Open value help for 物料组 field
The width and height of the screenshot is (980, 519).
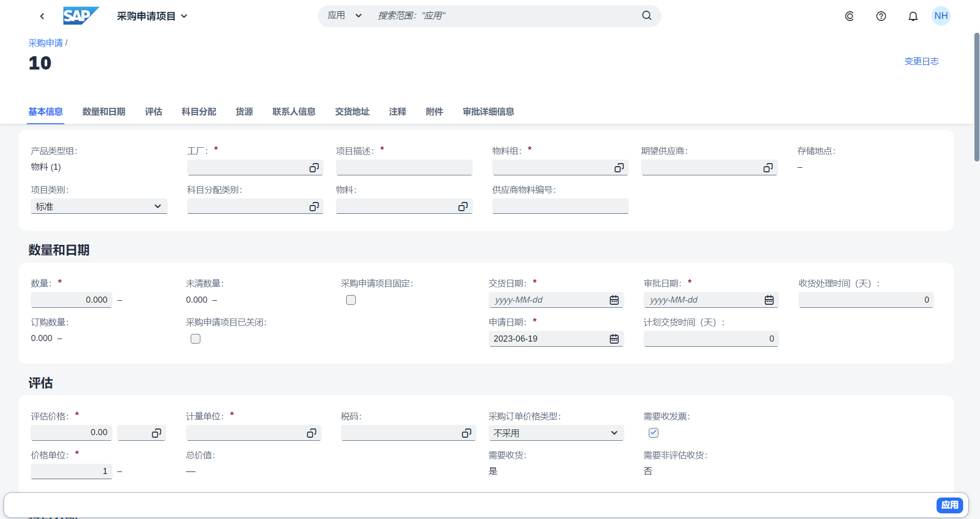click(619, 167)
